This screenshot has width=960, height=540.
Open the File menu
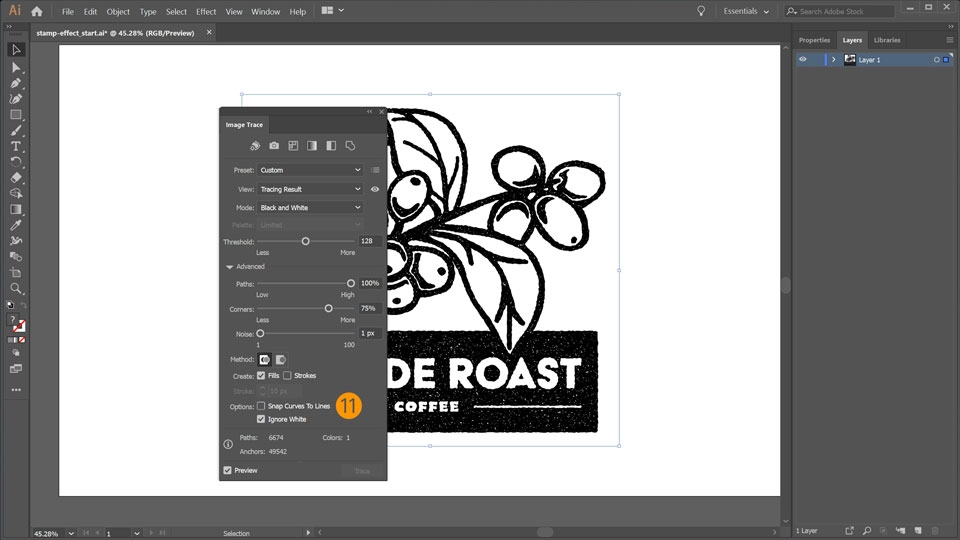click(x=67, y=12)
